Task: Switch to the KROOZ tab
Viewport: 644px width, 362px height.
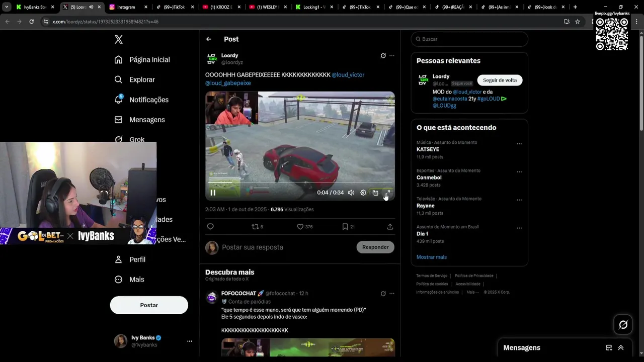Action: tap(220, 7)
